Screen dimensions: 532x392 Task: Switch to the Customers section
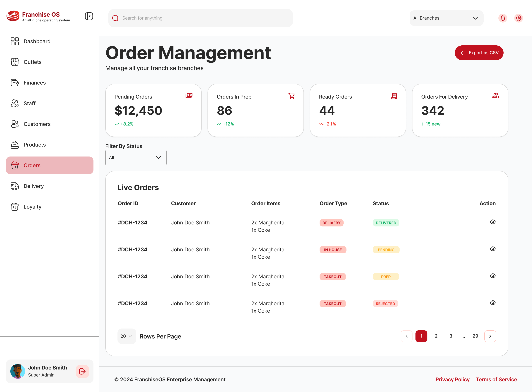(x=37, y=124)
